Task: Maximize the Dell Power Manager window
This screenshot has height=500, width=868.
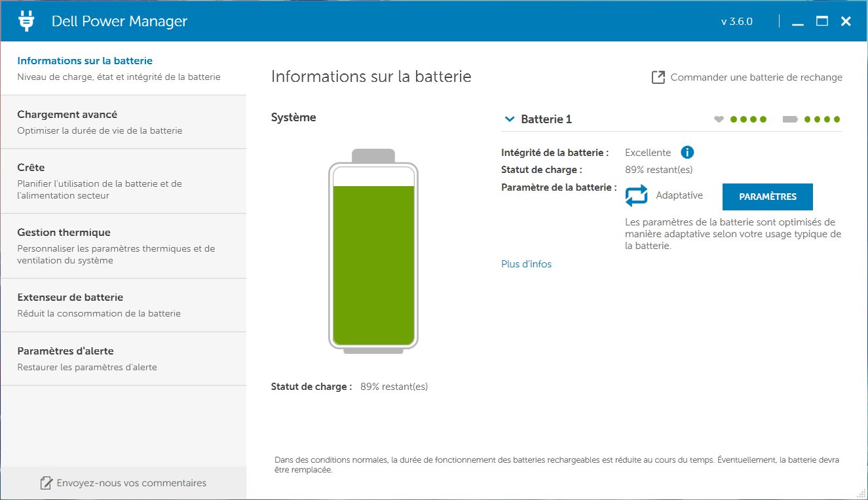Action: [x=821, y=21]
